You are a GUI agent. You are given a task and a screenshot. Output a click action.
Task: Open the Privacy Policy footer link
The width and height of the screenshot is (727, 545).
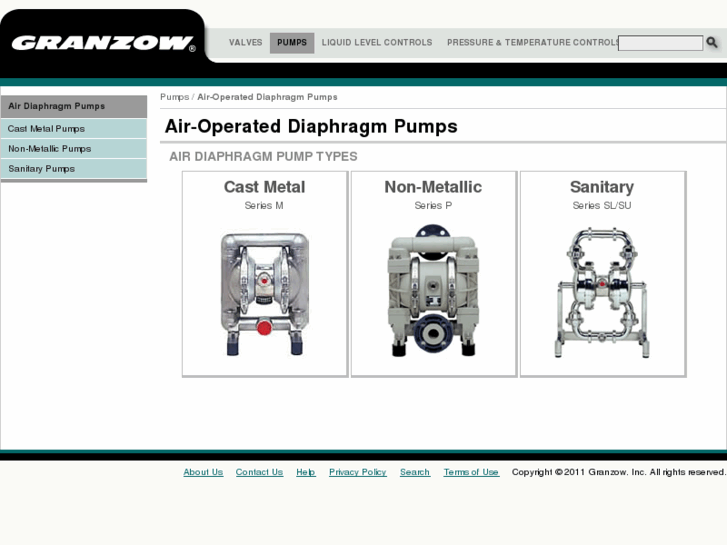point(357,472)
